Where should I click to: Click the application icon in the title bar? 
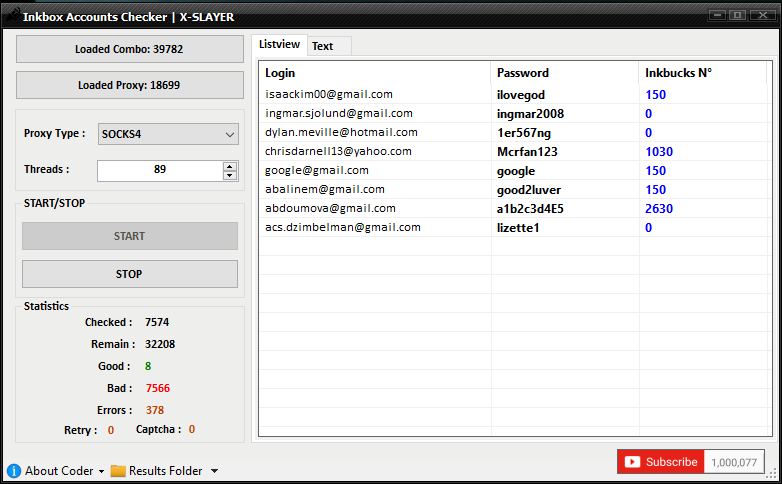[x=11, y=16]
